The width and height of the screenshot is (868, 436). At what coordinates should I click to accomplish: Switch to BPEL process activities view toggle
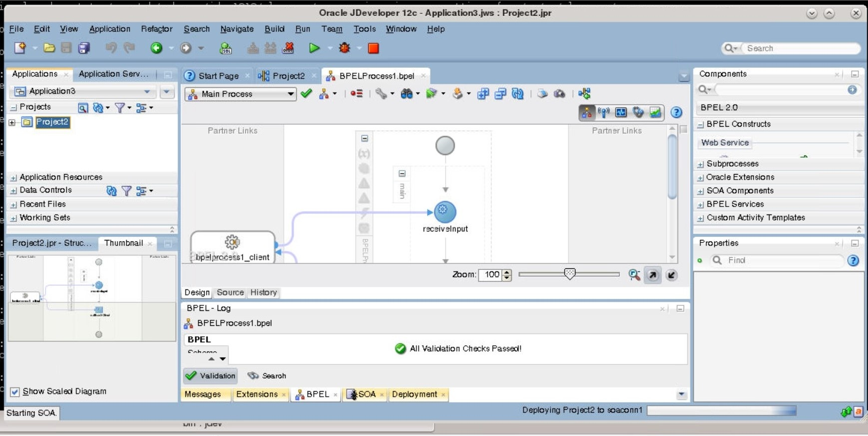587,113
